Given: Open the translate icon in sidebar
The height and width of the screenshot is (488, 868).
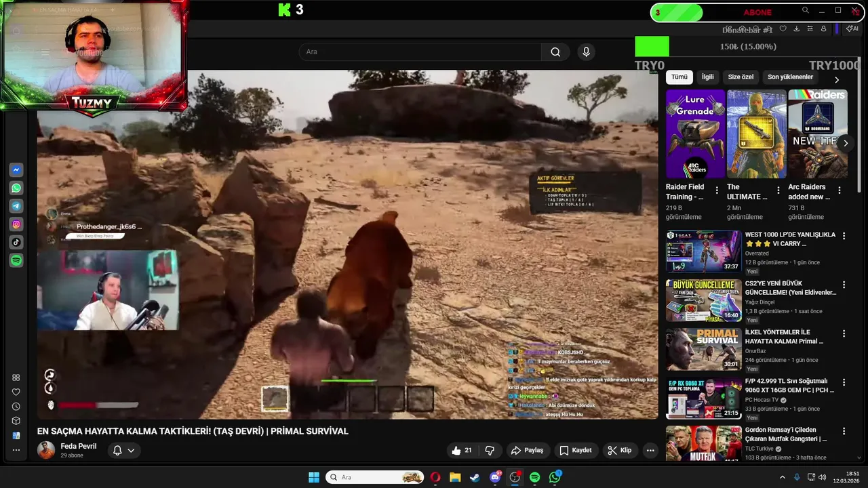Looking at the screenshot, I should coord(16,435).
